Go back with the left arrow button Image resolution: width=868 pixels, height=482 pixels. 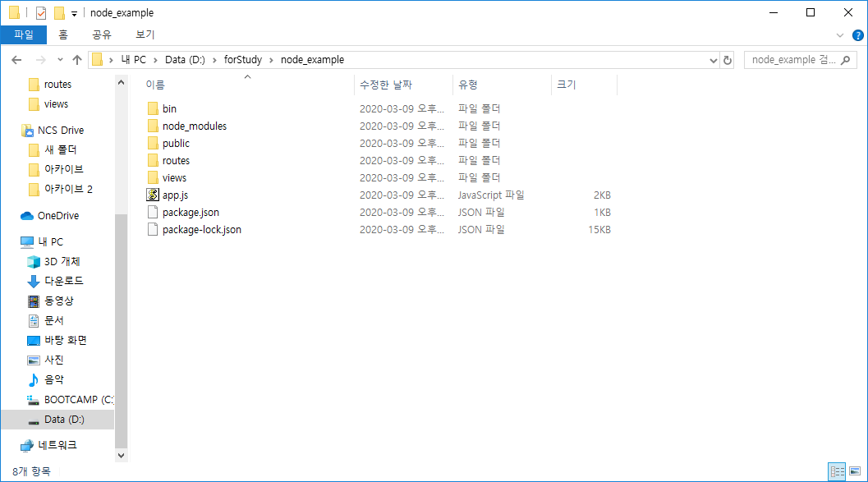(16, 60)
